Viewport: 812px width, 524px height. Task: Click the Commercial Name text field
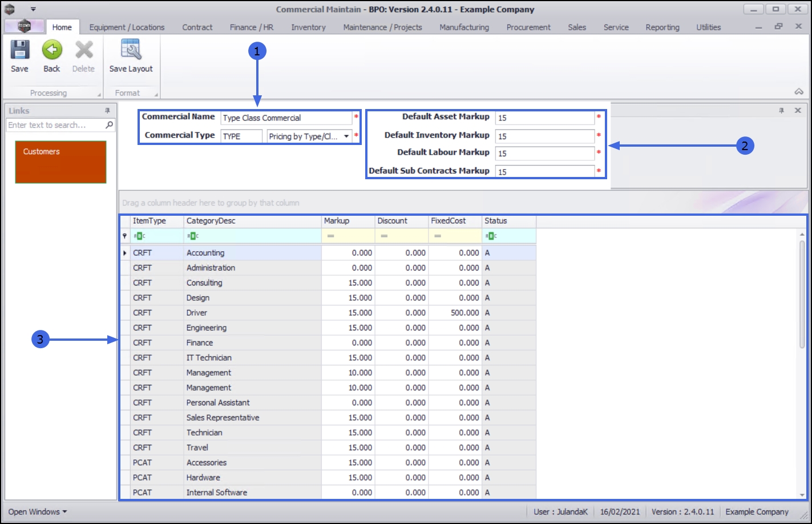(286, 118)
